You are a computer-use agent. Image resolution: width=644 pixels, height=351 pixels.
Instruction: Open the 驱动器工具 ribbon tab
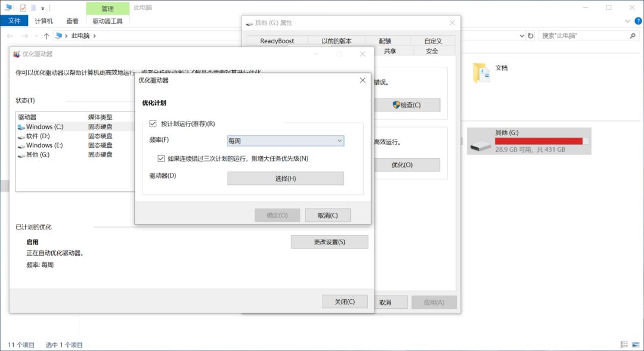pyautogui.click(x=108, y=21)
